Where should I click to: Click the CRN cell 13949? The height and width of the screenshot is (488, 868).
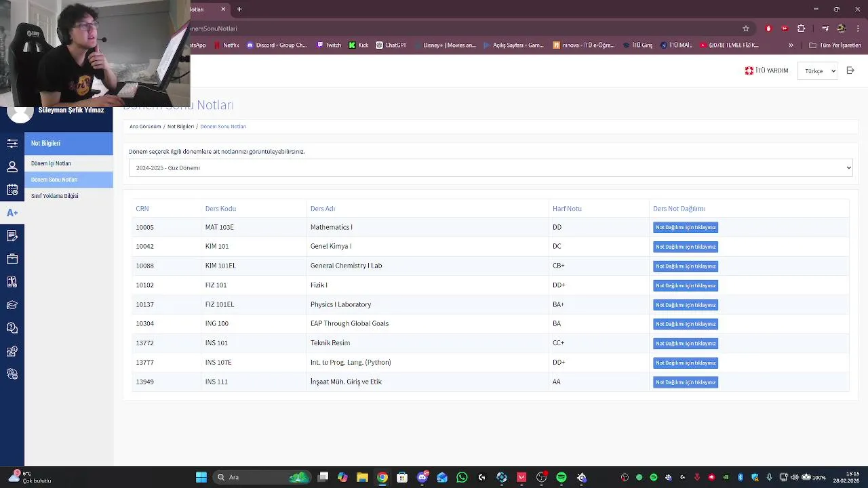click(144, 382)
